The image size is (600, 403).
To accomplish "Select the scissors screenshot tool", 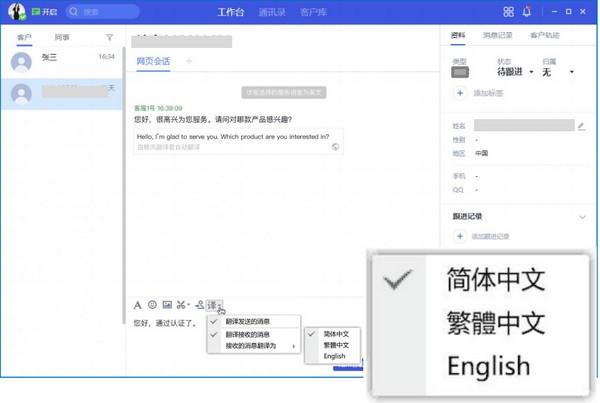I will click(182, 305).
